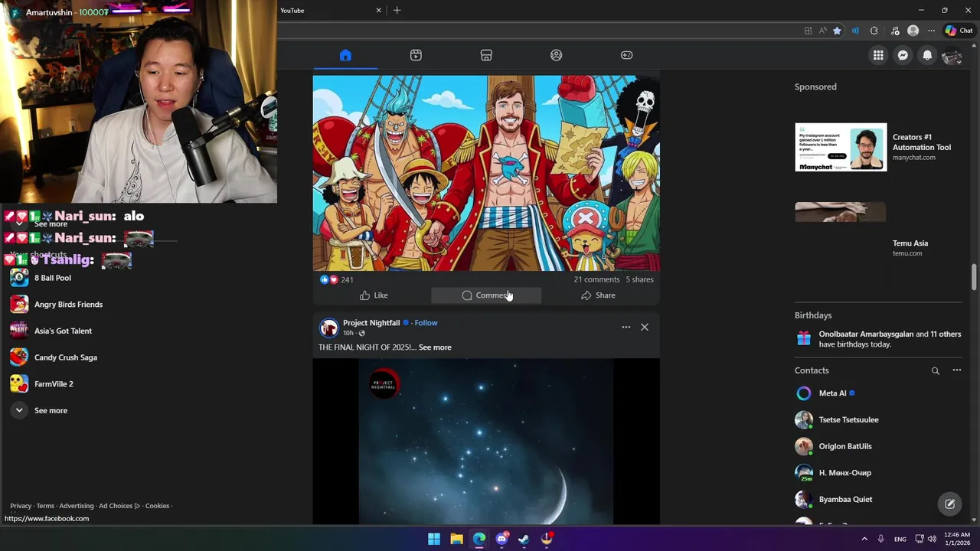
Task: Open a new browser tab
Action: point(397,10)
